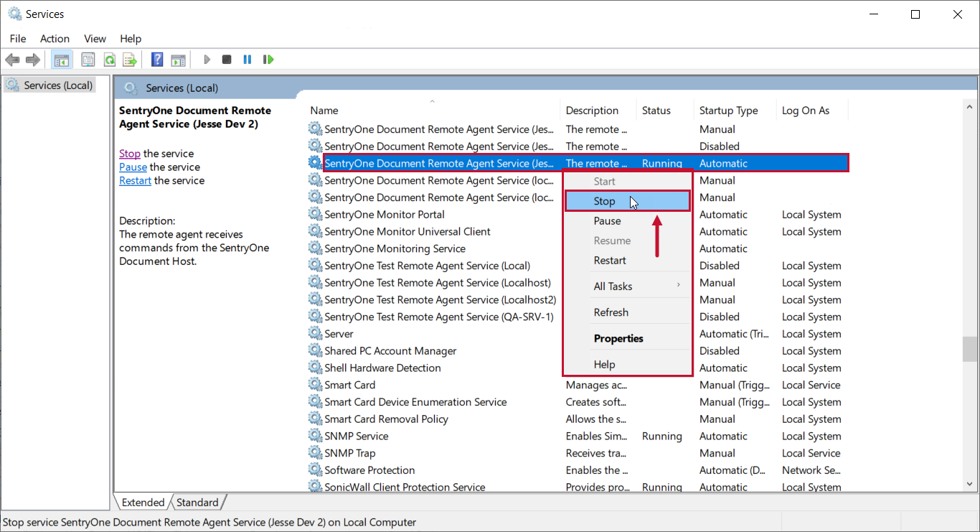Click the Pause the service link
The image size is (980, 532).
click(x=133, y=167)
